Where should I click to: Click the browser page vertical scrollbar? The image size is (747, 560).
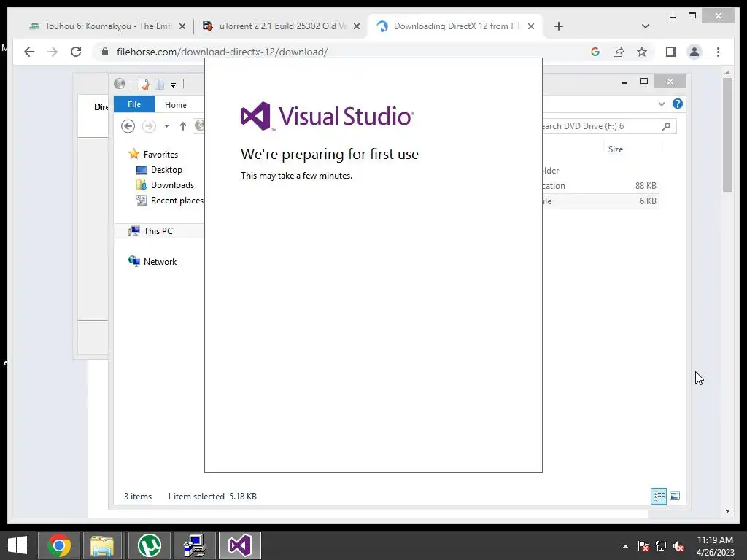[x=727, y=135]
